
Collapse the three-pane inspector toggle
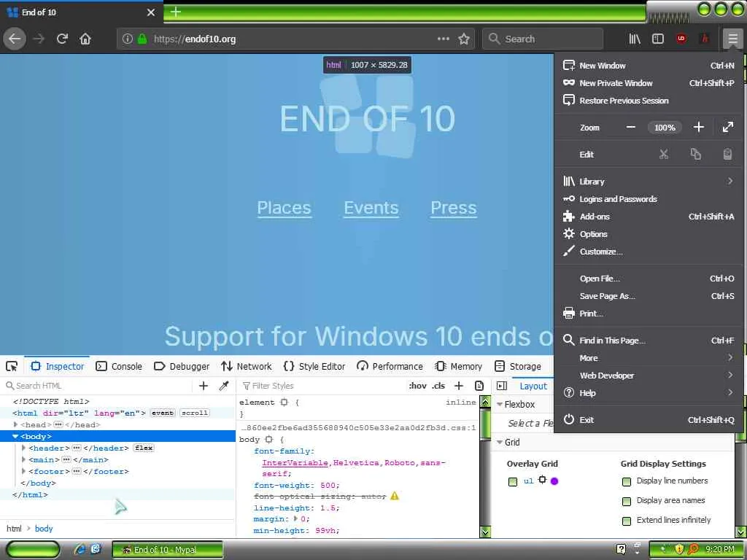[502, 386]
